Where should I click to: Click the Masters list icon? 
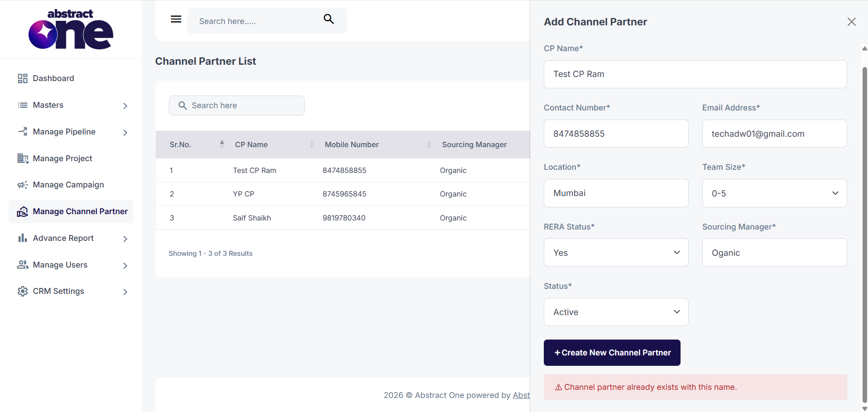23,105
